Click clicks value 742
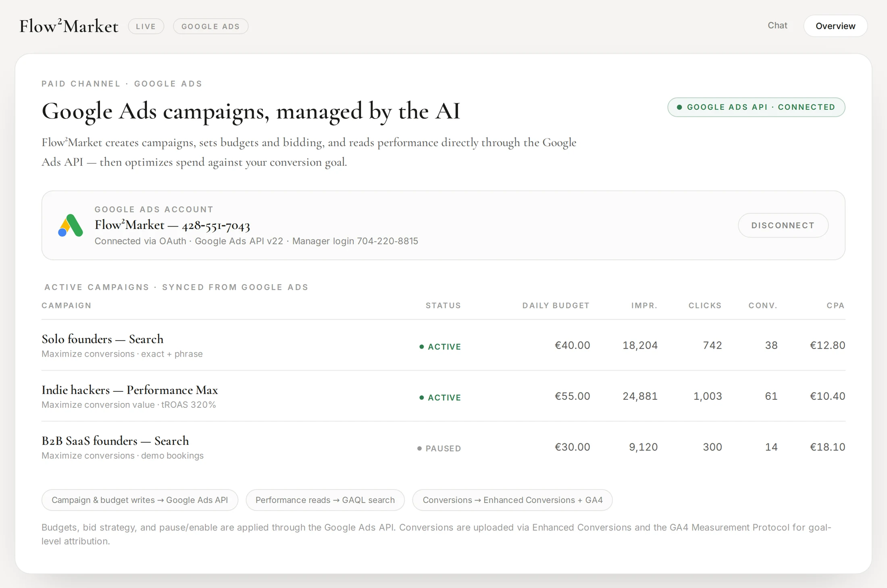The width and height of the screenshot is (887, 588). [x=712, y=345]
